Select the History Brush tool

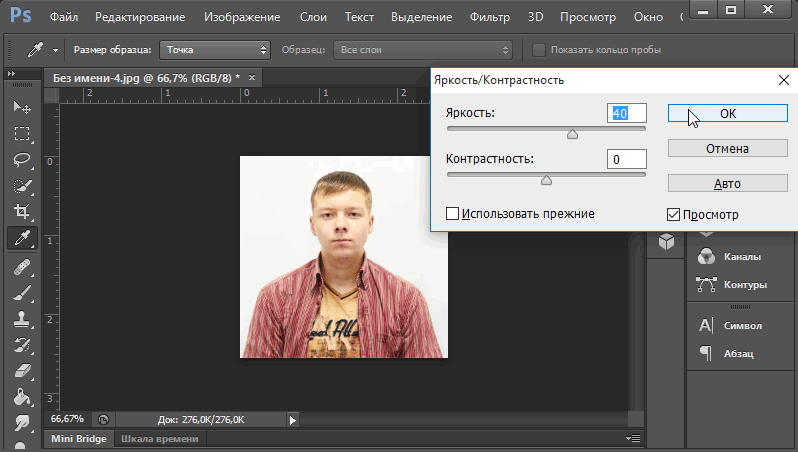[21, 345]
